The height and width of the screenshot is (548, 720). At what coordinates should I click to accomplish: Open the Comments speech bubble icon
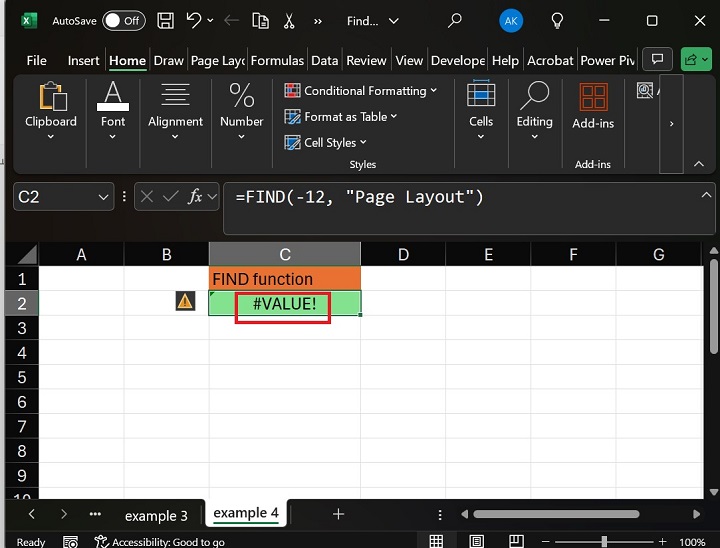click(657, 60)
